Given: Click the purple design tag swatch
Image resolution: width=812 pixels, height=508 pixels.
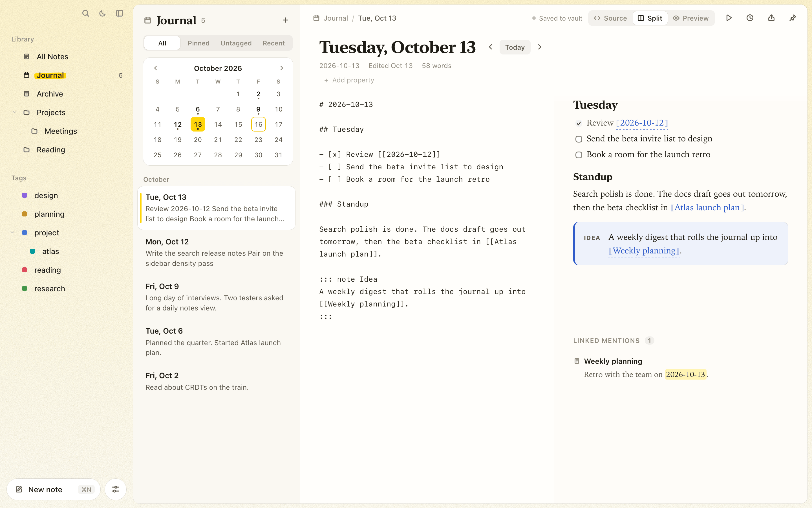Looking at the screenshot, I should (25, 195).
